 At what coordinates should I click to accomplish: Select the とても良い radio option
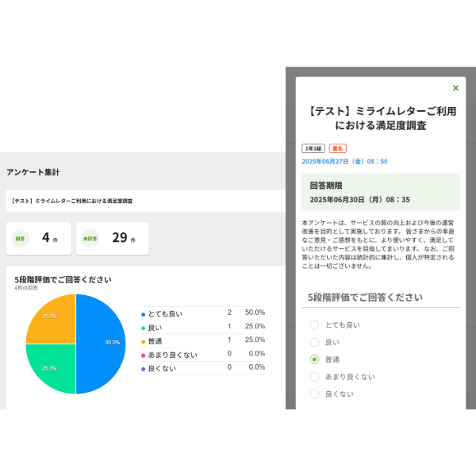click(314, 324)
